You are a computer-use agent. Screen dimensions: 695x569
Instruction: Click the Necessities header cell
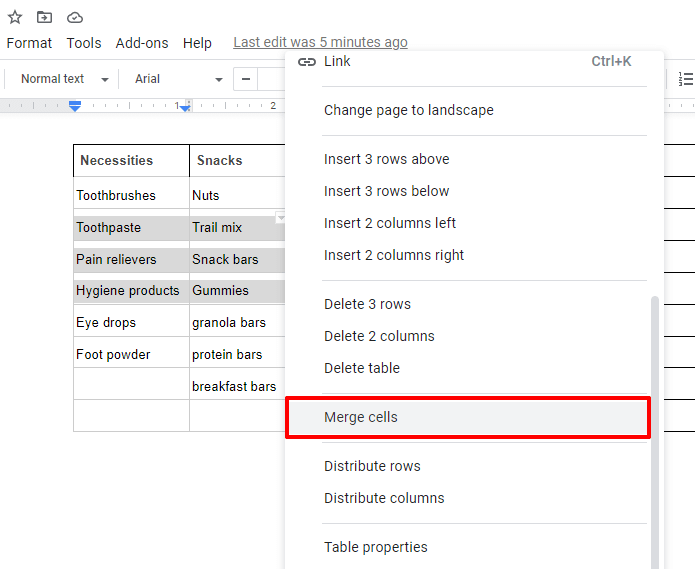click(131, 160)
